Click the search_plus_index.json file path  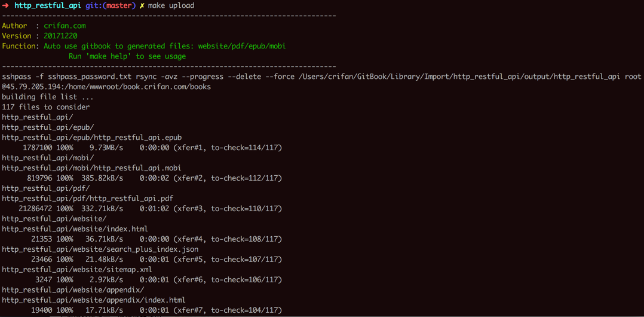[100, 249]
